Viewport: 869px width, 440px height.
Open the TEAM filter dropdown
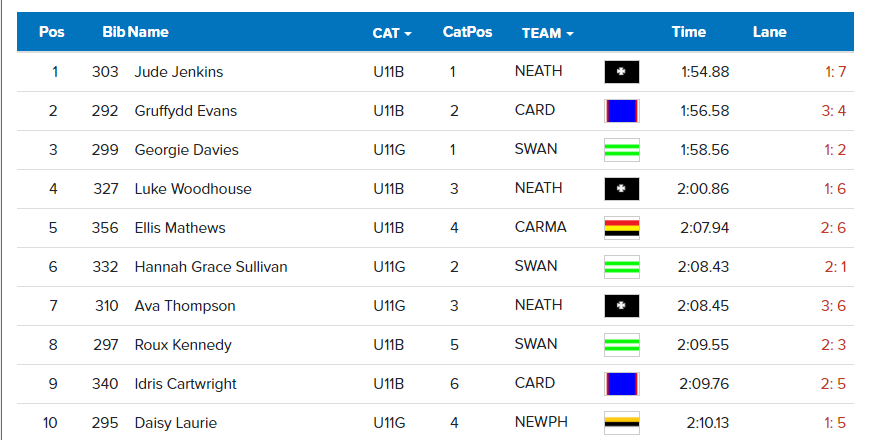point(548,33)
